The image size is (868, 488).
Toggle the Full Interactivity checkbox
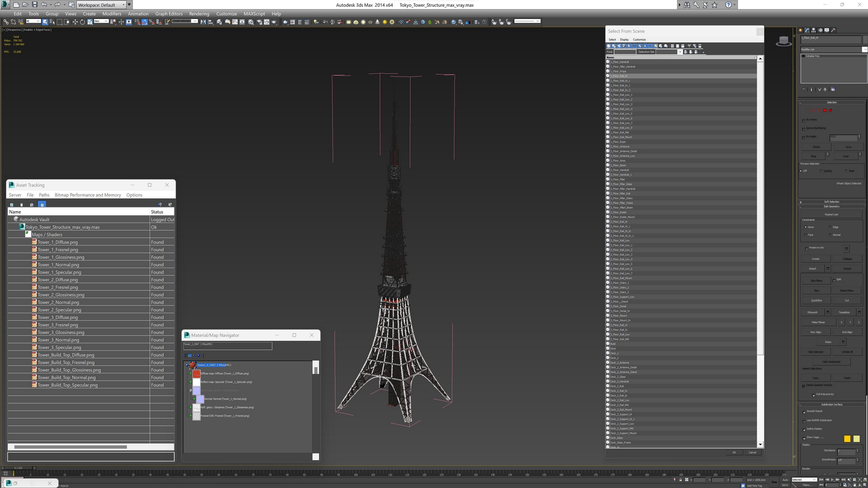(814, 395)
